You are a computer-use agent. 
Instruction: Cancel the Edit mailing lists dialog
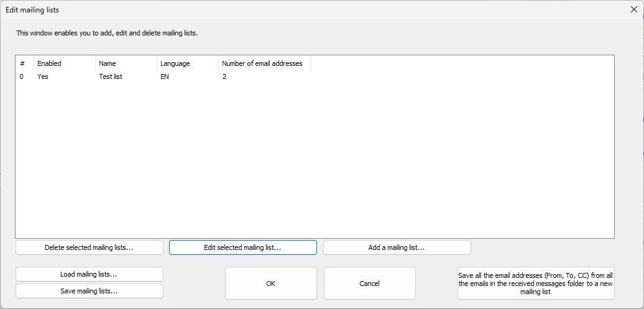(370, 284)
